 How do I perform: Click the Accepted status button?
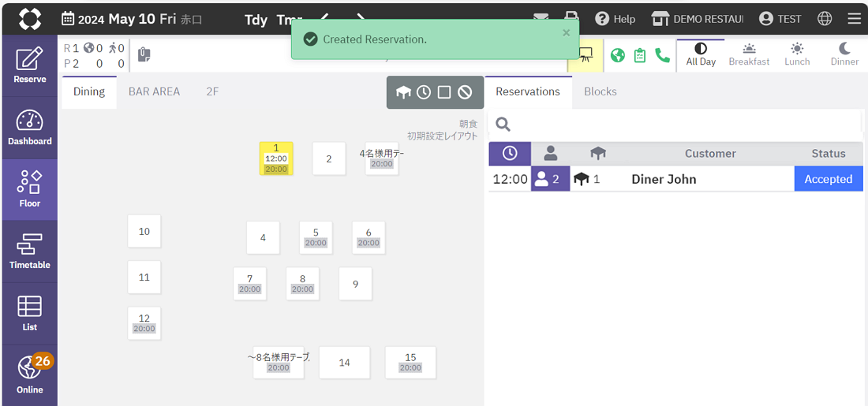pos(828,179)
